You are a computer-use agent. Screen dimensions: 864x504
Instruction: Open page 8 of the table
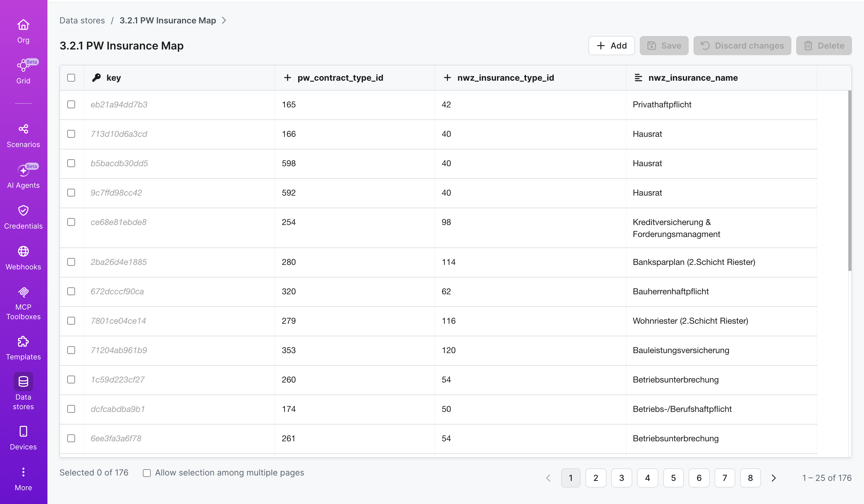tap(751, 478)
